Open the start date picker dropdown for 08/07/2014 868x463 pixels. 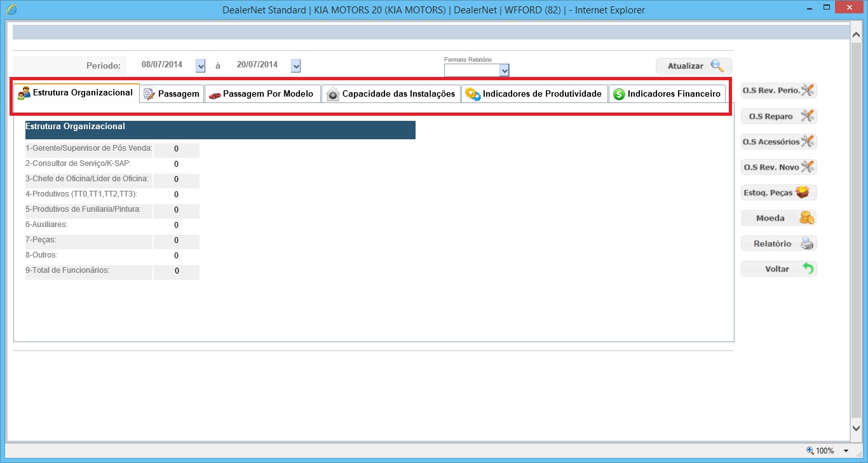pyautogui.click(x=201, y=66)
